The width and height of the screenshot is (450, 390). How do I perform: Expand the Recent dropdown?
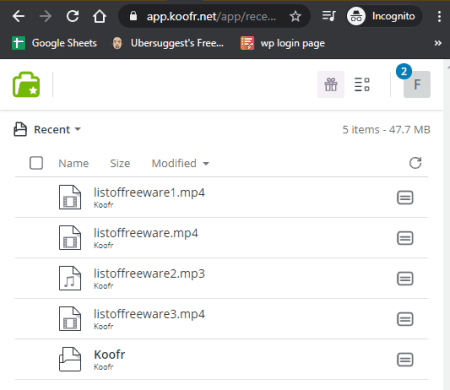pos(57,129)
